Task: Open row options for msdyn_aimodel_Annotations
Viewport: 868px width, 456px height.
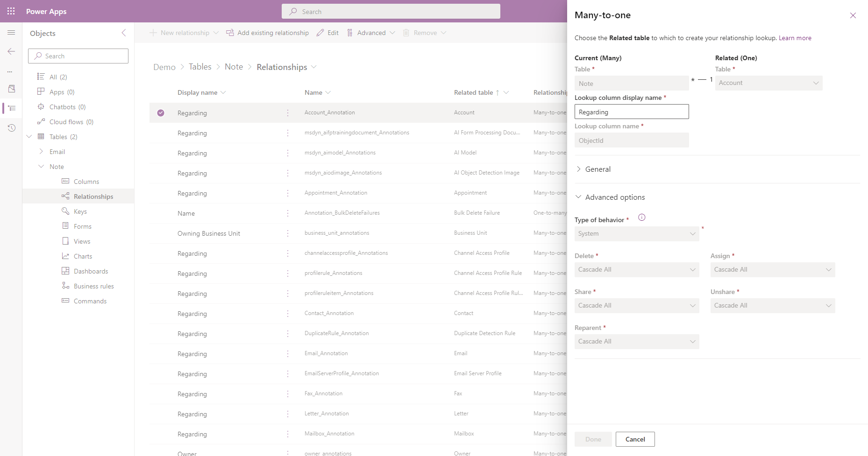Action: [x=288, y=153]
